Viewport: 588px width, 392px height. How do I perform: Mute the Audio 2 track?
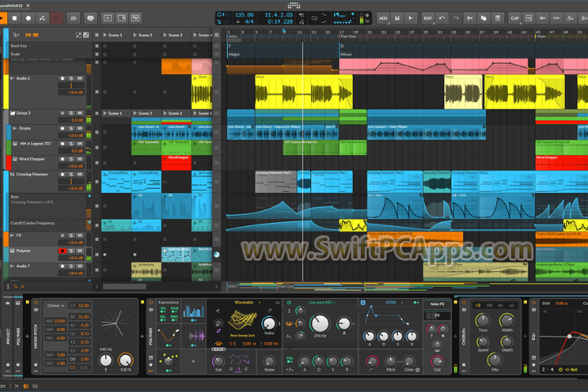click(80, 78)
